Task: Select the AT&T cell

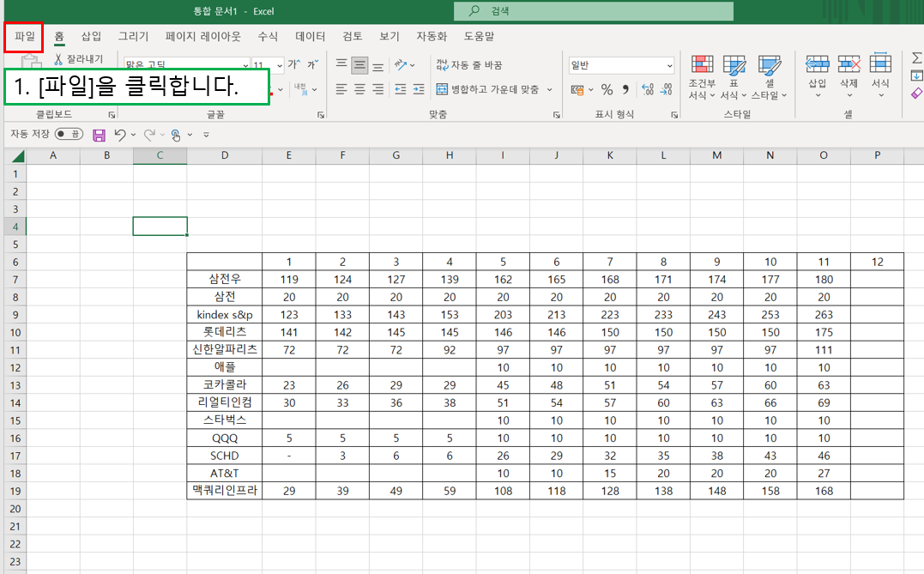Action: tap(225, 474)
